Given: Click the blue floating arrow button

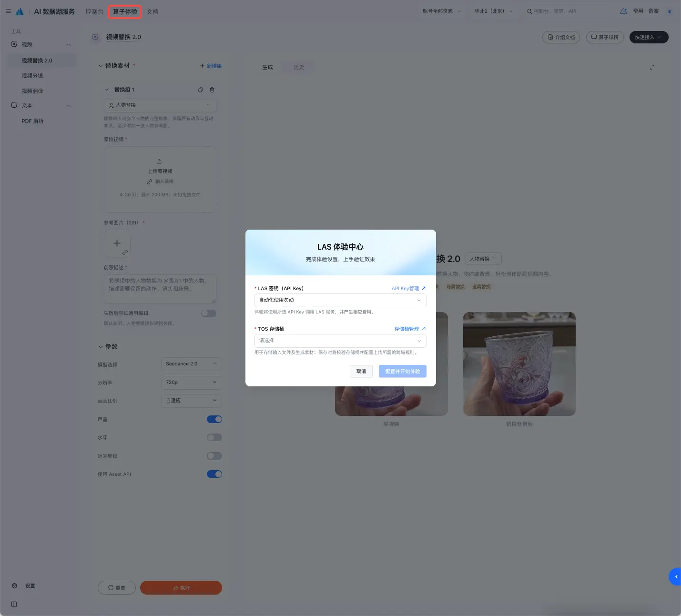Looking at the screenshot, I should pyautogui.click(x=675, y=576).
